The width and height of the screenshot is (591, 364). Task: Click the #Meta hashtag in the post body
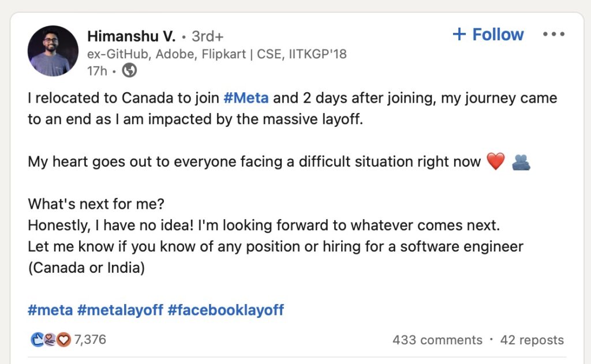(x=247, y=98)
